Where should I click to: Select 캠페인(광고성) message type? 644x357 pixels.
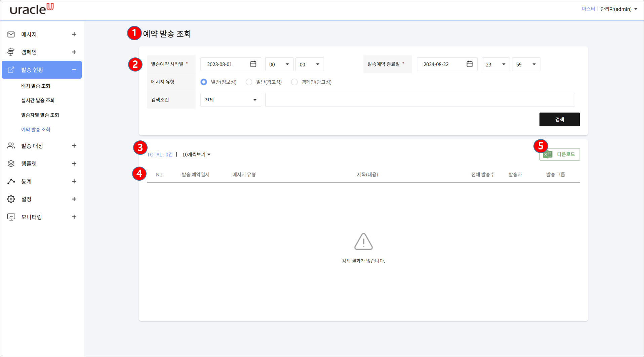point(294,82)
